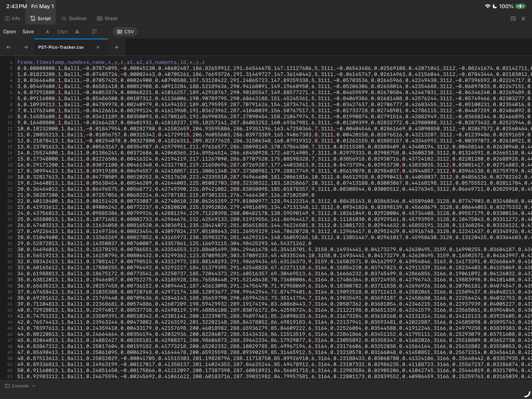Add a new tab with plus icon

[x=117, y=47]
